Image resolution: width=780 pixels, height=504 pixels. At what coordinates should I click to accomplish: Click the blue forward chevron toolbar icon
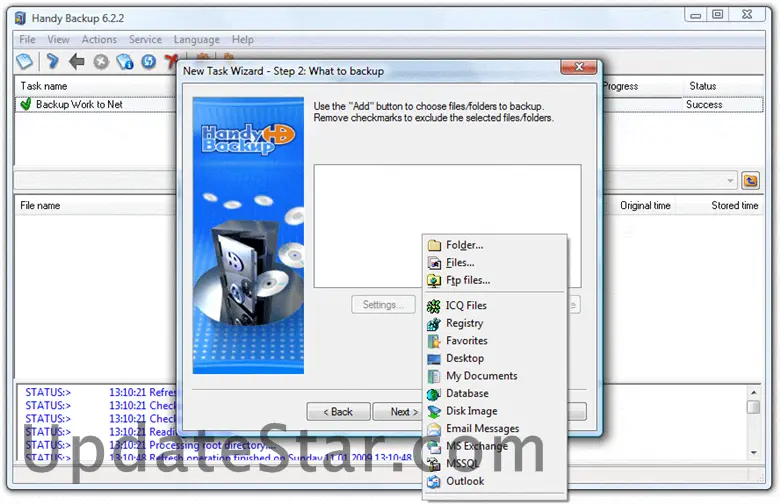click(52, 61)
